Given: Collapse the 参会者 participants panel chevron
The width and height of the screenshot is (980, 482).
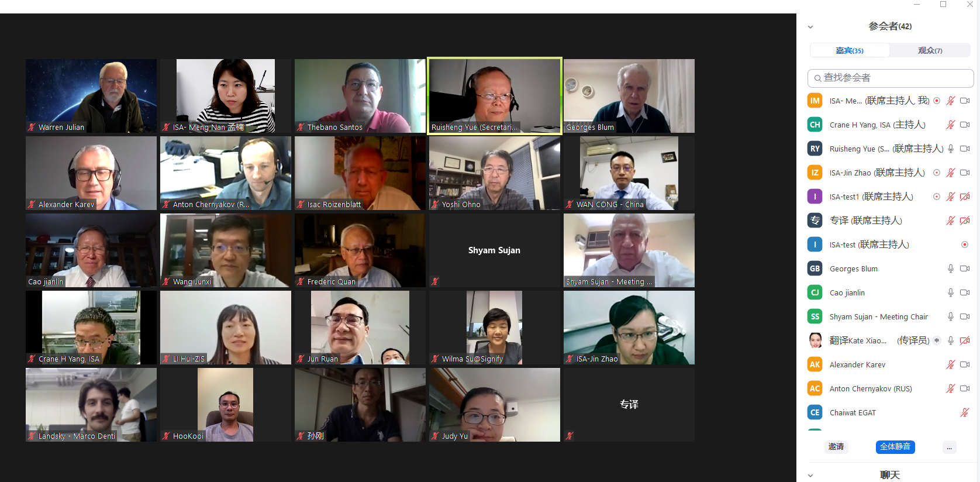Looking at the screenshot, I should pos(810,27).
